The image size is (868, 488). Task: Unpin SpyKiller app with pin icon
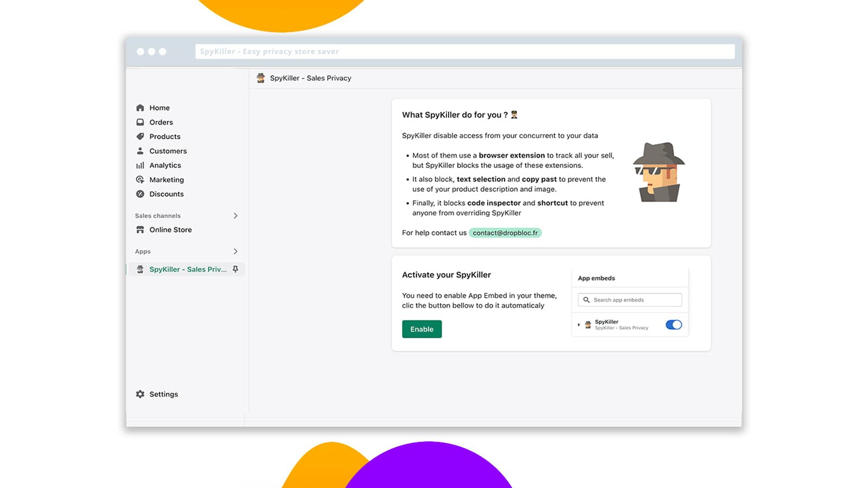click(x=235, y=269)
